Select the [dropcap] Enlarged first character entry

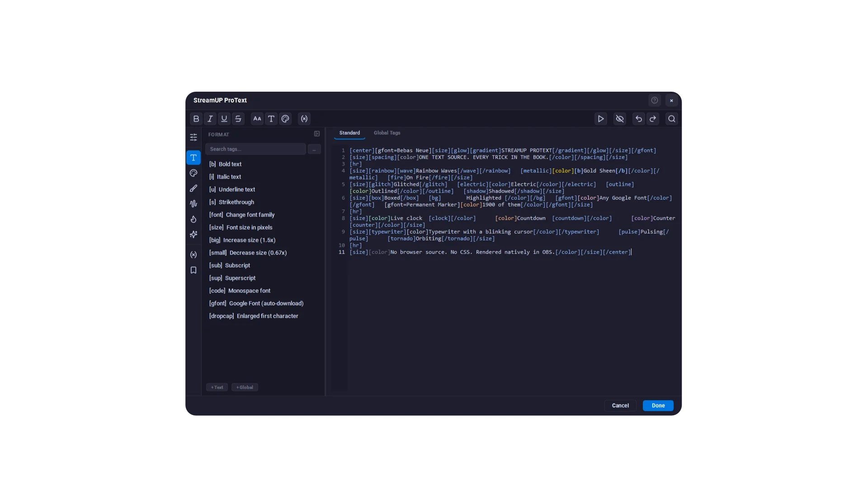pos(262,316)
